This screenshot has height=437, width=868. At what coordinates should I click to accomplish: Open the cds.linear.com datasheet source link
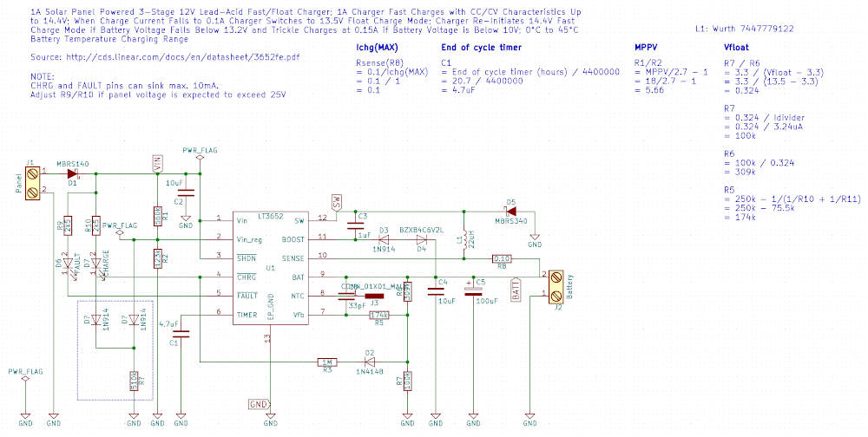pos(182,57)
